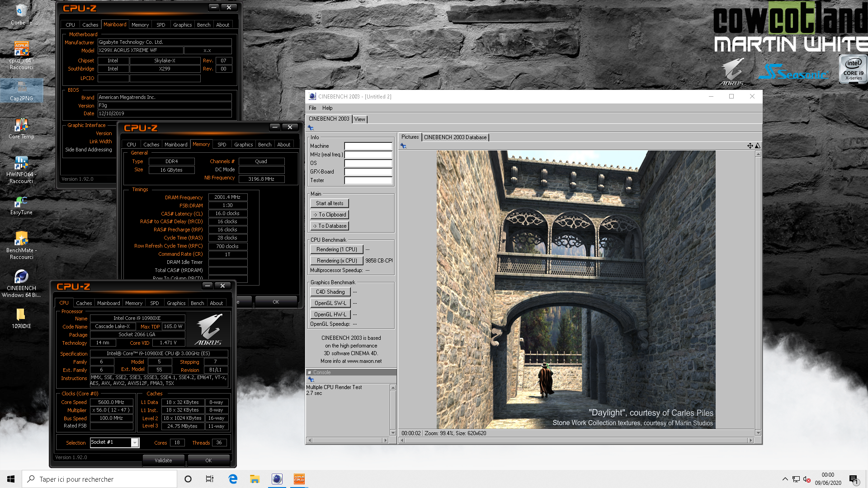Screen dimensions: 868x488
Task: Open SPD tab in Memory CPU-Z window
Action: [x=222, y=145]
